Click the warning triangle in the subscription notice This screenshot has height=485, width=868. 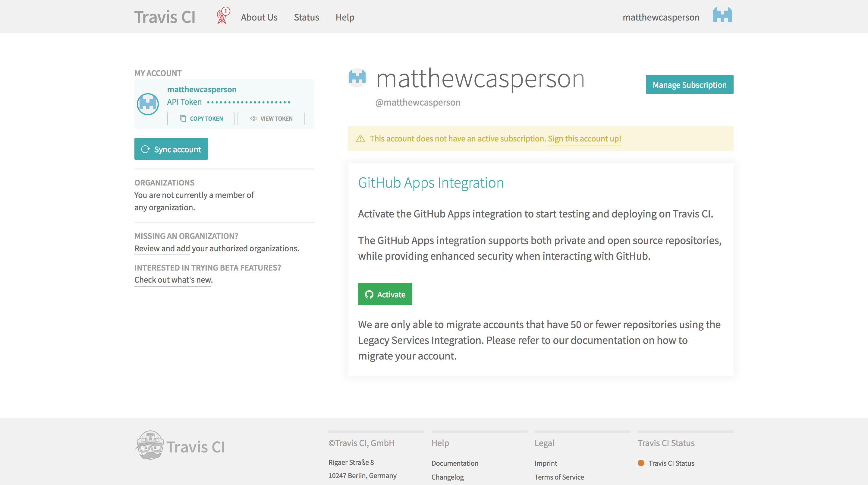click(x=360, y=139)
